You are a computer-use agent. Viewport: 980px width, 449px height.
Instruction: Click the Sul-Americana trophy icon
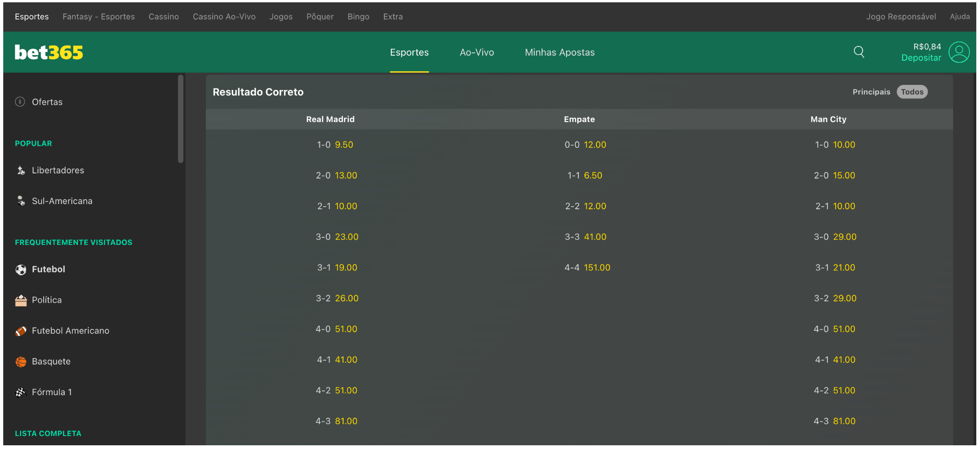pos(21,201)
